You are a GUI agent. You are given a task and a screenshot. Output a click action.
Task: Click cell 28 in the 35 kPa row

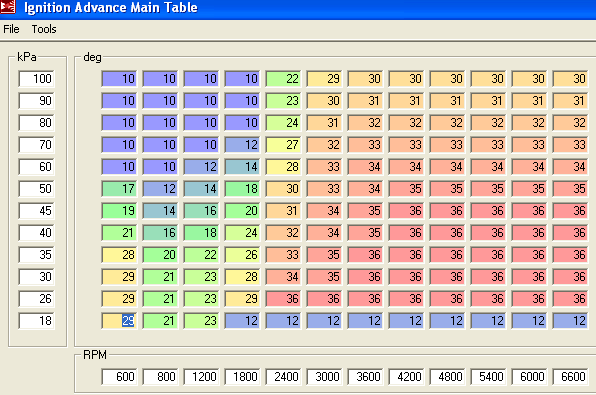pyautogui.click(x=119, y=255)
